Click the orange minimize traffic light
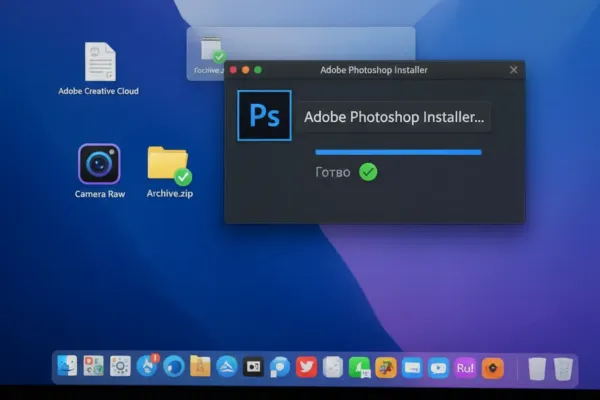Viewport: 600px width, 400px height. point(245,70)
